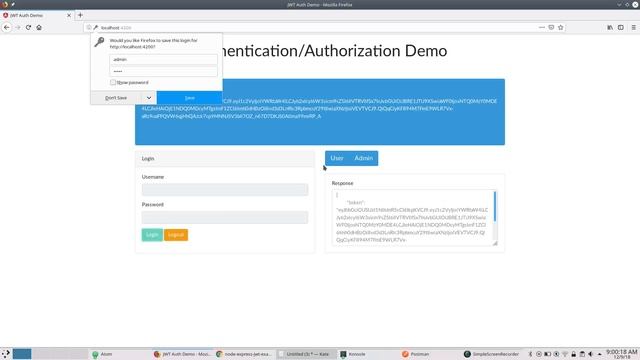Open a new tab with the plus button
The image size is (640, 360).
click(80, 15)
